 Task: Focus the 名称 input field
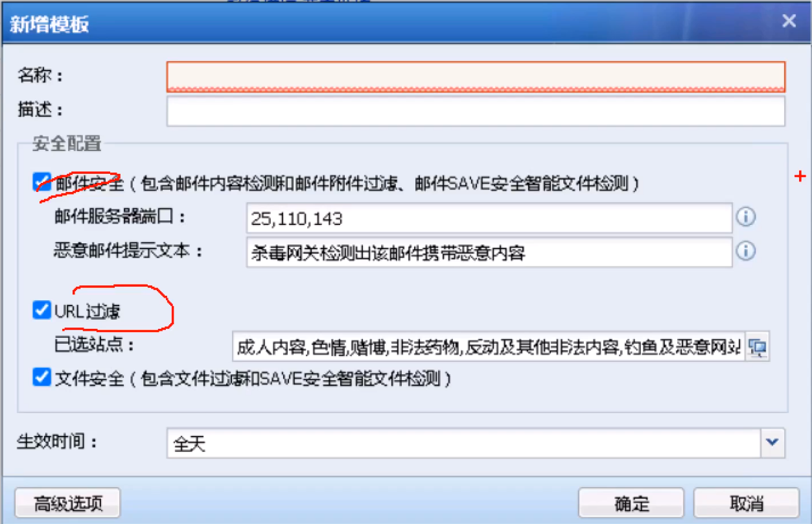click(476, 77)
